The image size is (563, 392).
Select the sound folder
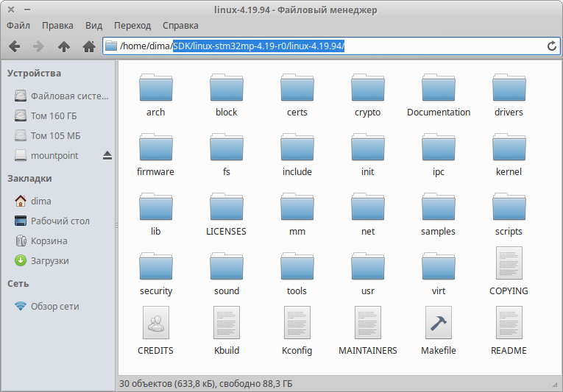click(226, 274)
